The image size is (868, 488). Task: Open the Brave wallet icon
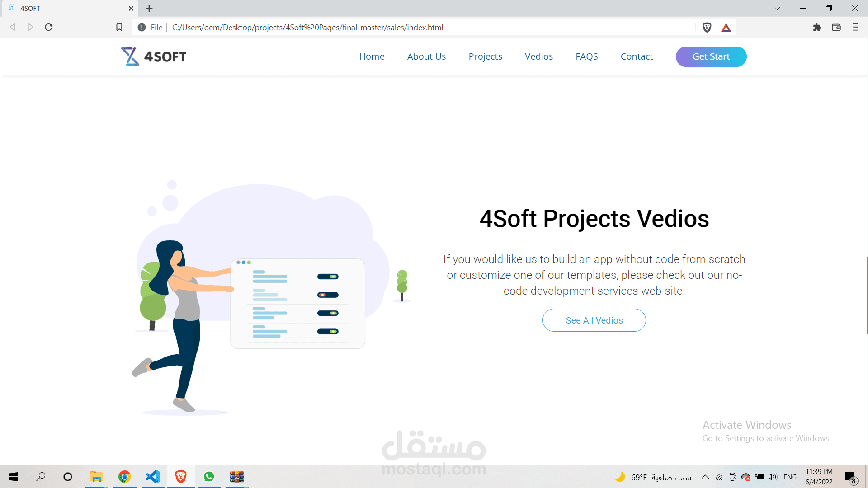(836, 28)
